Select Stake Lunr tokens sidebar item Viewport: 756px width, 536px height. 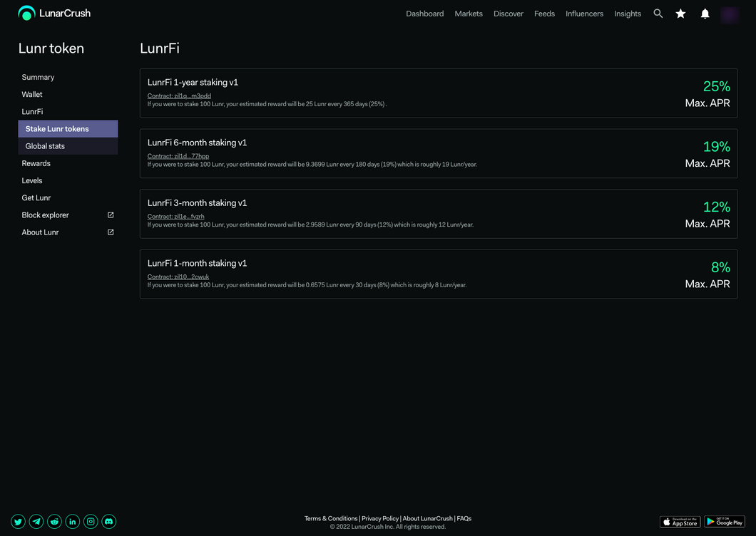68,129
